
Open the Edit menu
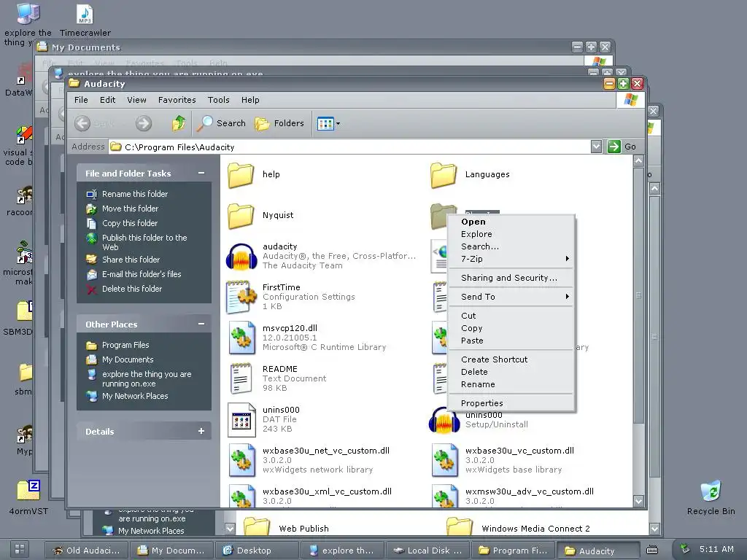[x=108, y=100]
